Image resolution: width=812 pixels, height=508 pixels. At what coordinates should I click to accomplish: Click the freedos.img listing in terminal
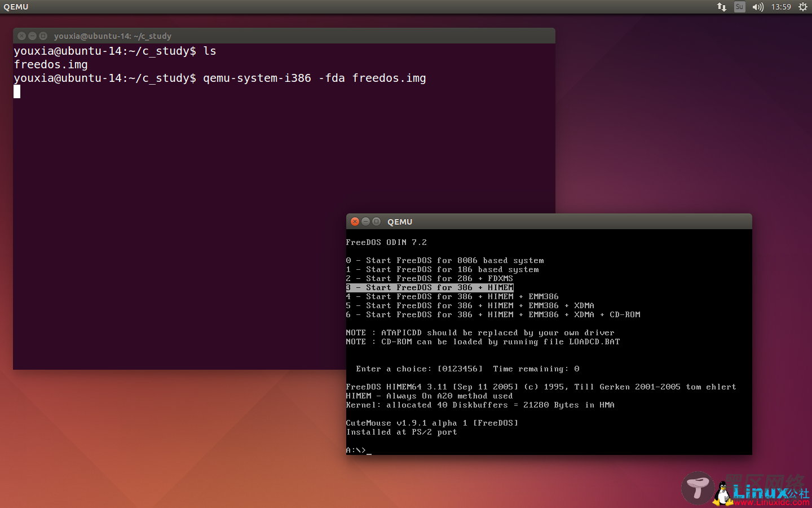pos(51,64)
